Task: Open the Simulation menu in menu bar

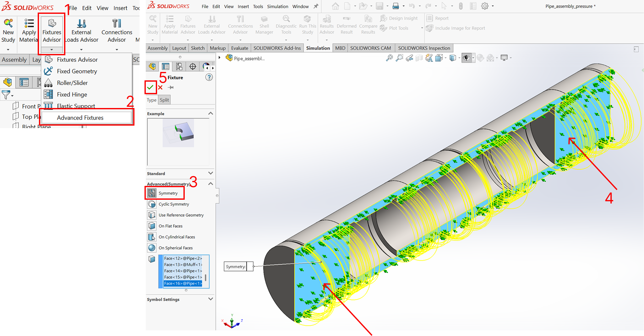Action: [x=277, y=6]
